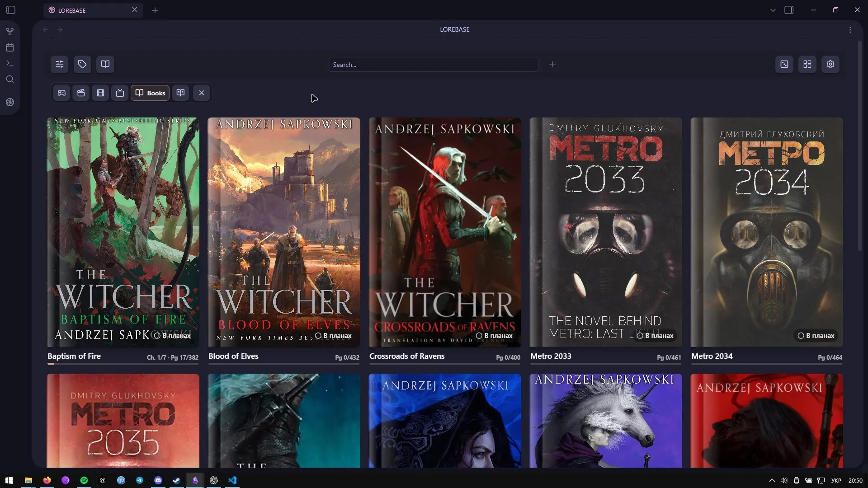Open the command palette terminal icon
Viewport: 868px width, 488px height.
click(x=10, y=63)
